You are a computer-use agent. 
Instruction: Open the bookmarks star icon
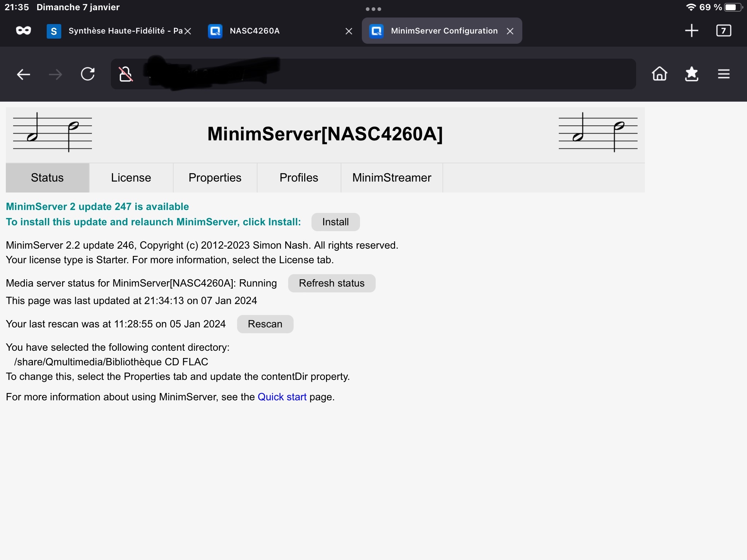point(691,74)
